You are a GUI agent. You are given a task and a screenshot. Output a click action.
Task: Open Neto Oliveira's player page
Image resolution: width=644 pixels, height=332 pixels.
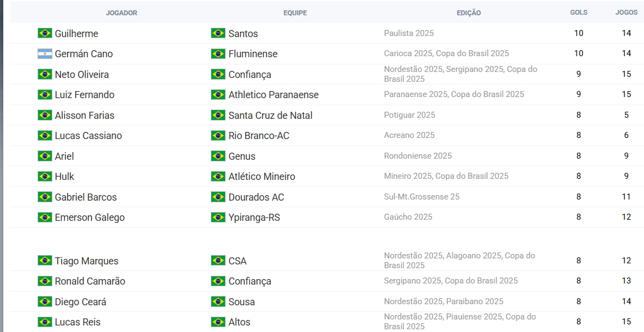tap(82, 74)
